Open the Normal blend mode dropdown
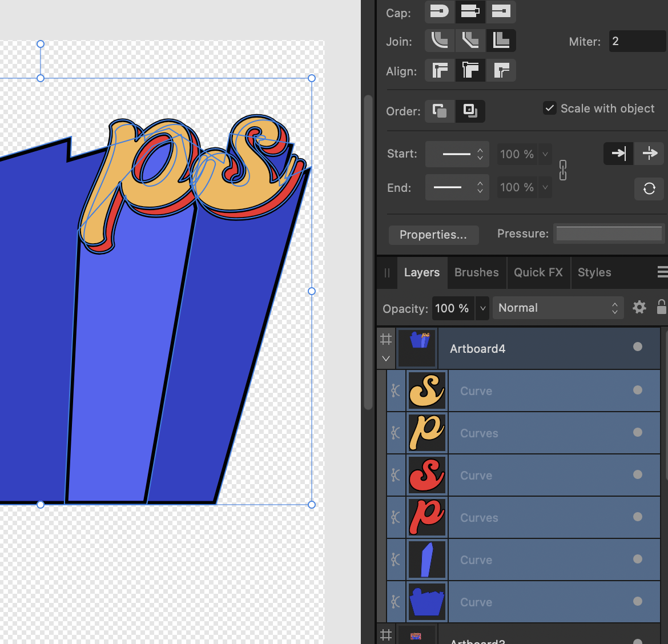This screenshot has width=668, height=644. click(x=557, y=308)
